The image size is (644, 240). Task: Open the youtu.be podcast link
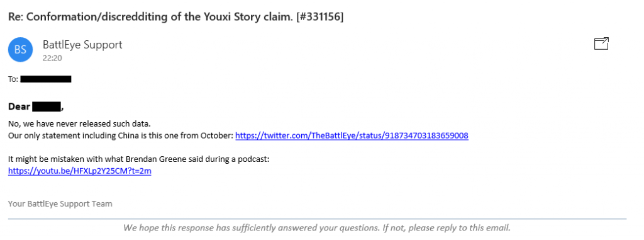[x=80, y=171]
